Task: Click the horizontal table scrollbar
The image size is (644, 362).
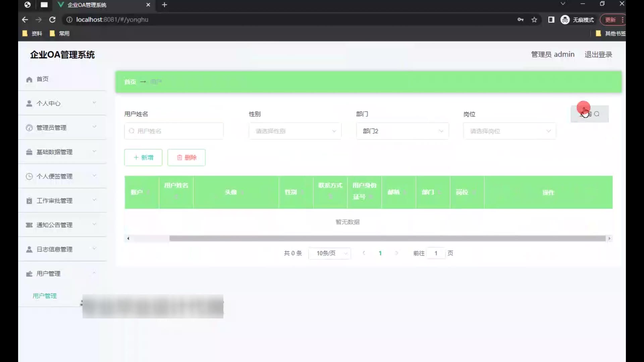Action: click(387, 238)
